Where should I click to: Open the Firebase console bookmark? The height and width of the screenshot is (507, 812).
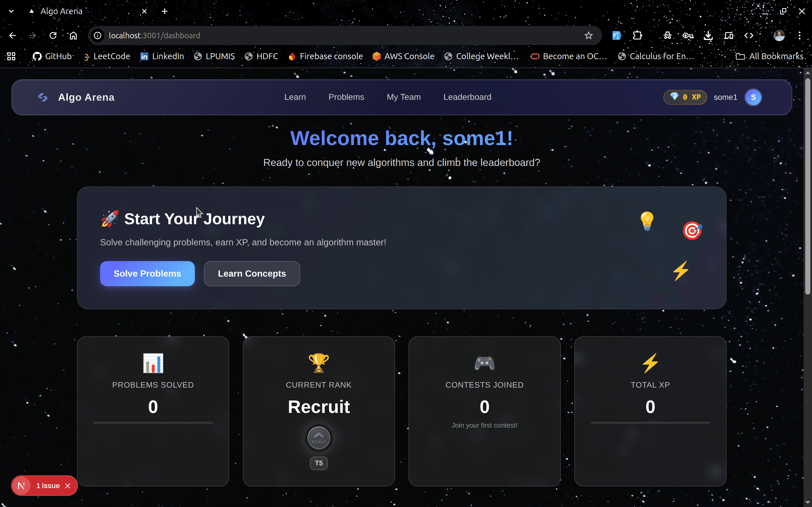point(325,56)
